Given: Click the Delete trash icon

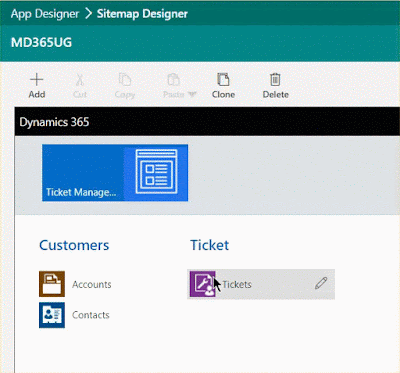Looking at the screenshot, I should pyautogui.click(x=275, y=80).
